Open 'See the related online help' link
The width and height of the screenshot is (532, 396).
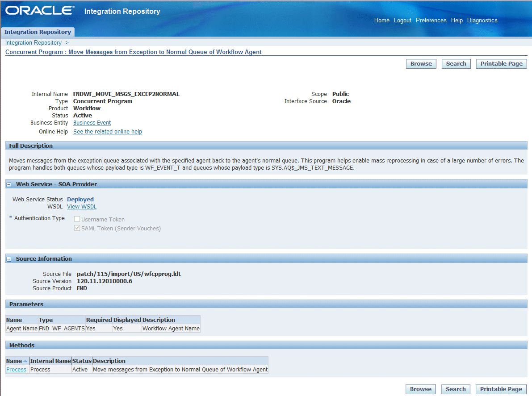pyautogui.click(x=108, y=132)
